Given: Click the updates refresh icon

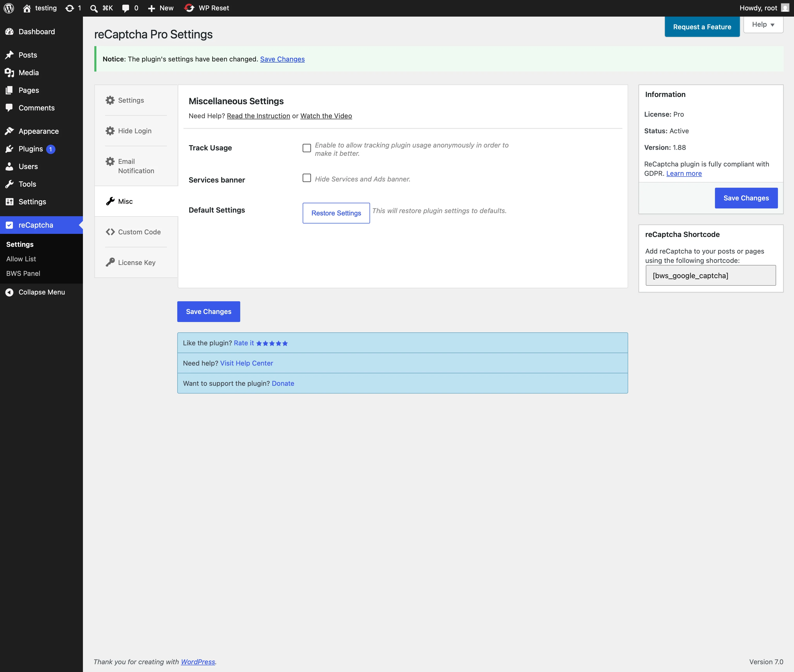Looking at the screenshot, I should [x=69, y=8].
